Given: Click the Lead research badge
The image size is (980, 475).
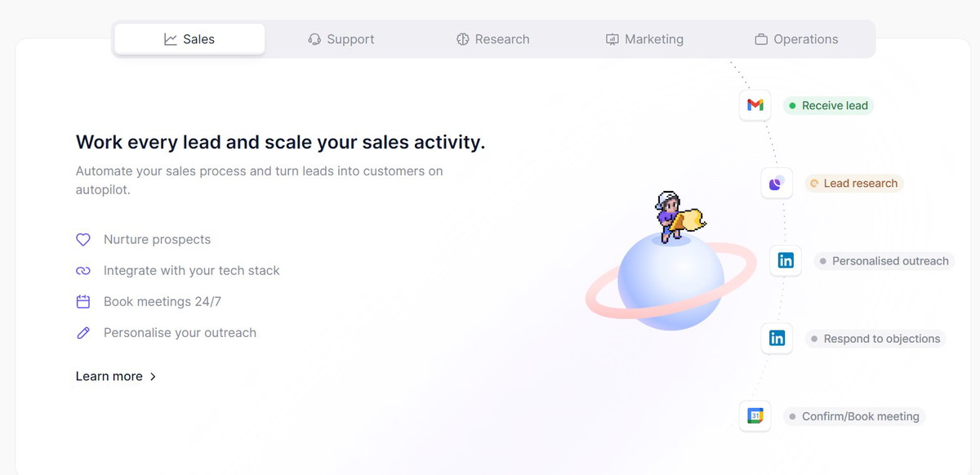Looking at the screenshot, I should (x=853, y=184).
